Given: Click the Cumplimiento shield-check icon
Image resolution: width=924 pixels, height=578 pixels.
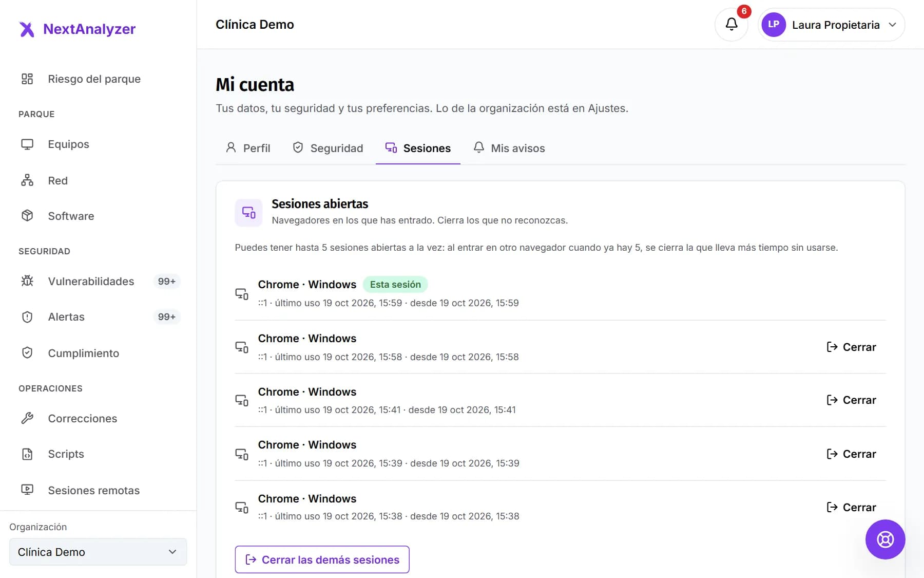Looking at the screenshot, I should pyautogui.click(x=27, y=353).
